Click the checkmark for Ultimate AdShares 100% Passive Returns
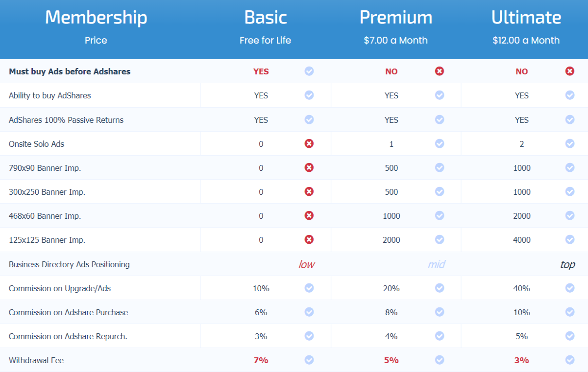 [570, 119]
